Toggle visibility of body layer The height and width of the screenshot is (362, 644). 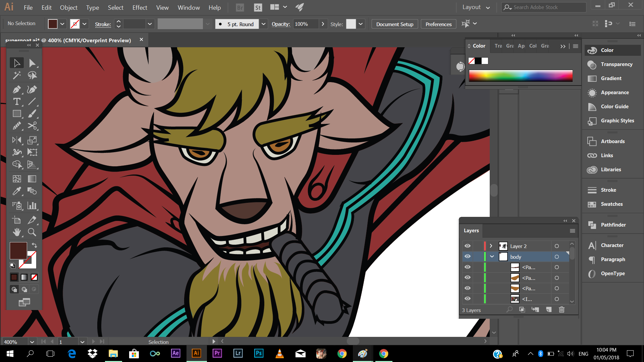point(467,257)
